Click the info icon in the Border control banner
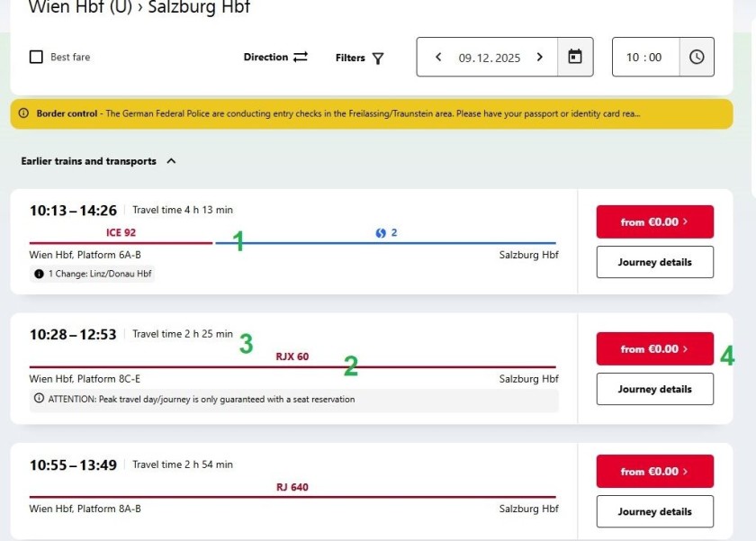756x541 pixels. pos(22,114)
